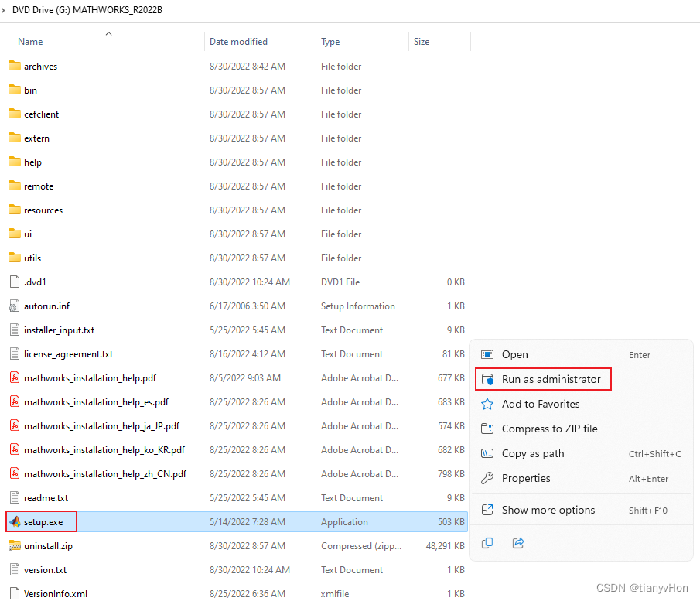This screenshot has width=700, height=601.
Task: Select Run as administrator from context menu
Action: [x=551, y=379]
